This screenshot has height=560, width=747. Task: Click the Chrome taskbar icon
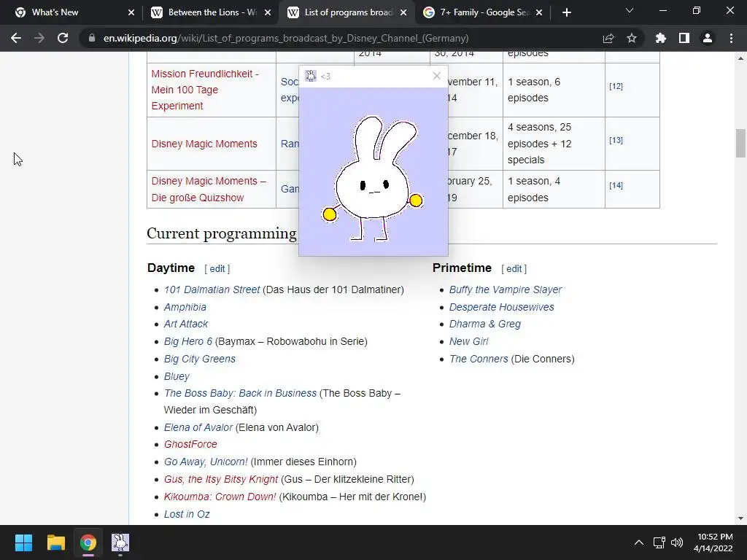coord(88,542)
